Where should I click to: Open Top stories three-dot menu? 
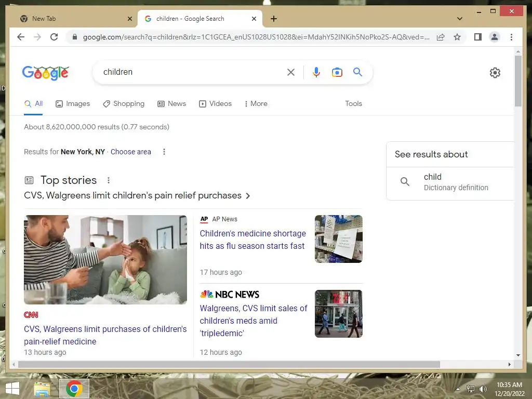coord(109,180)
